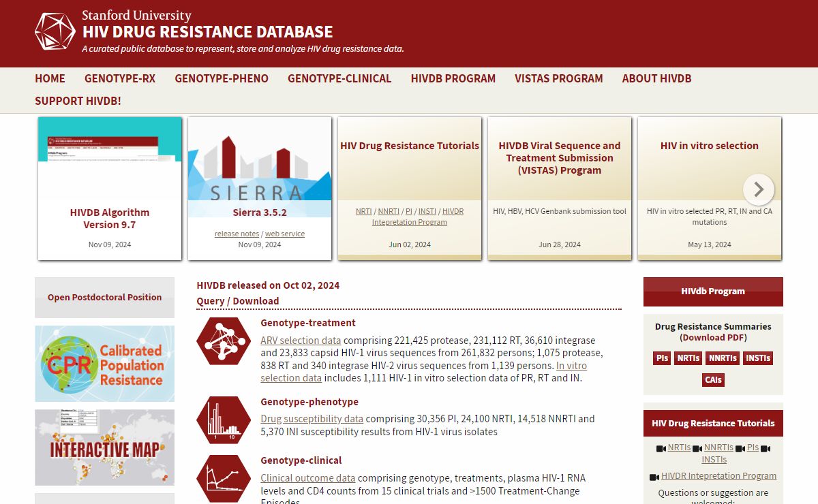818x504 pixels.
Task: Open the Calibrated Population Resistance banner
Action: [104, 364]
